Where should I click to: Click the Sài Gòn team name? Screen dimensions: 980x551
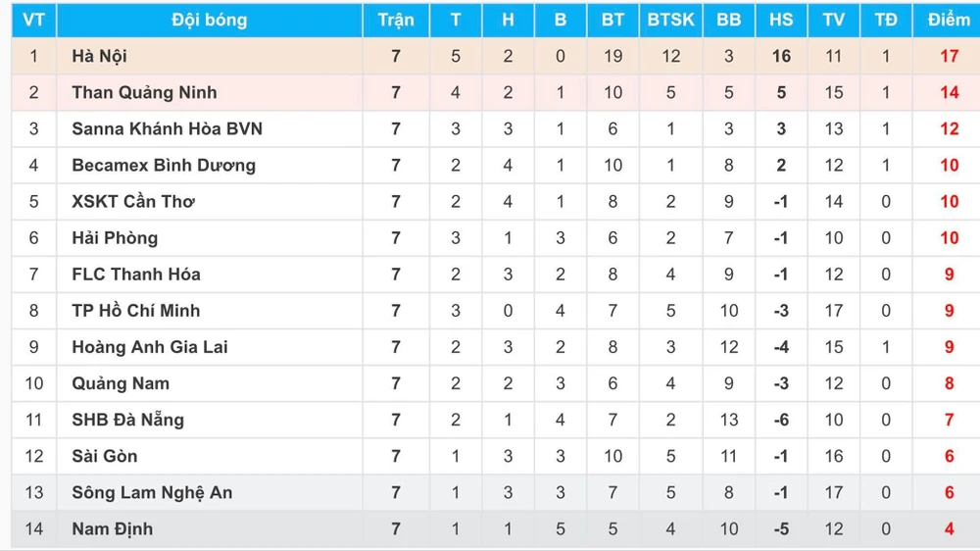click(105, 455)
